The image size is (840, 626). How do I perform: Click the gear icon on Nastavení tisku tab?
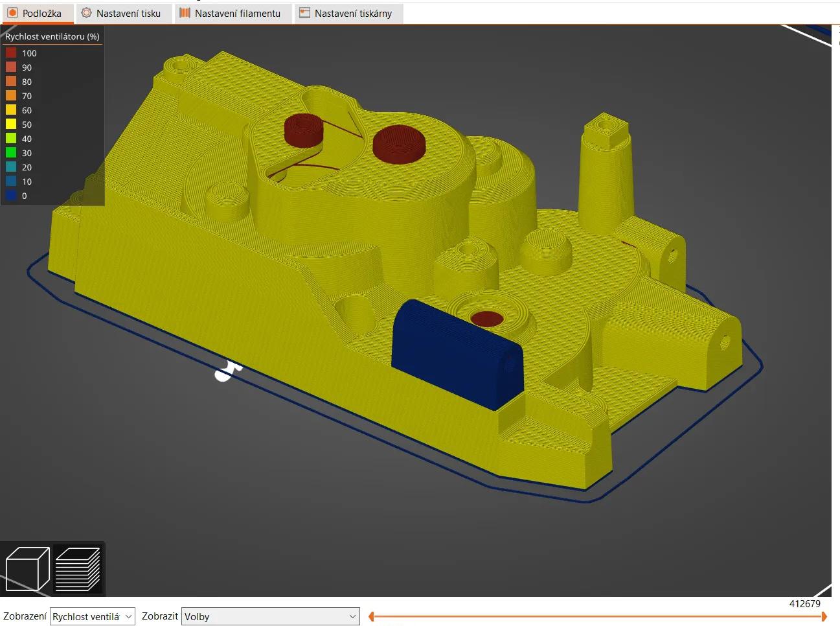tap(85, 12)
